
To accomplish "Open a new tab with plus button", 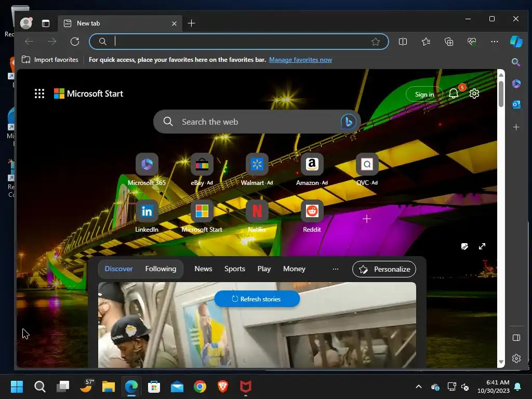I will tap(191, 23).
